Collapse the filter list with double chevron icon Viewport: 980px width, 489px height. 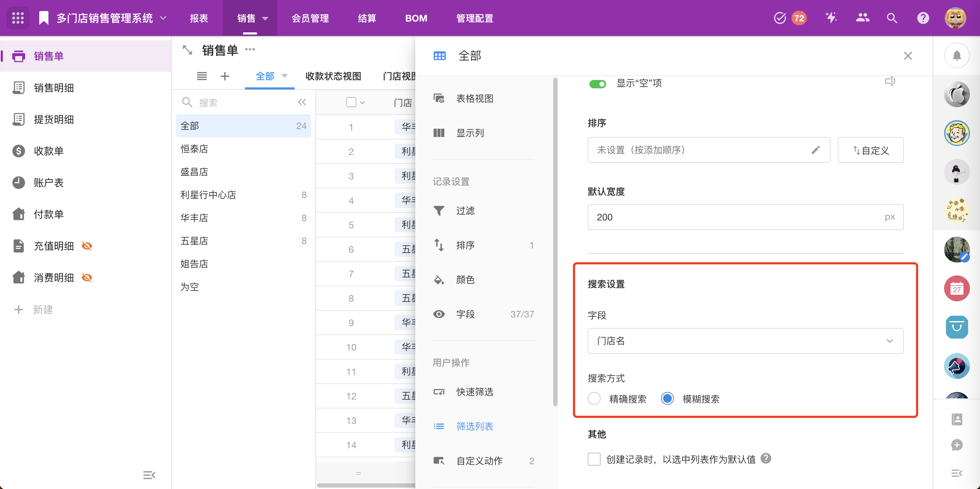pos(302,102)
